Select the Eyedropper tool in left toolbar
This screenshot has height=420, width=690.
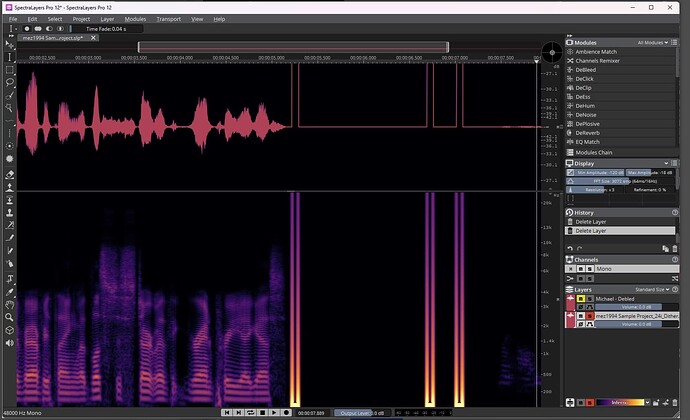click(10, 292)
